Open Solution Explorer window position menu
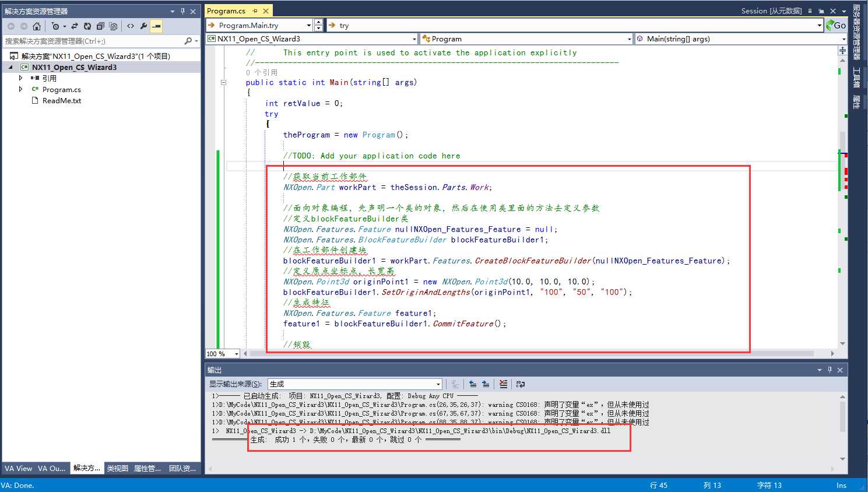Image resolution: width=868 pixels, height=492 pixels. click(x=173, y=11)
